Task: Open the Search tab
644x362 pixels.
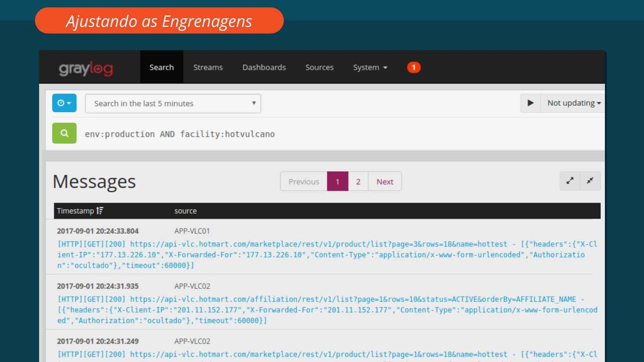Action: [x=161, y=67]
